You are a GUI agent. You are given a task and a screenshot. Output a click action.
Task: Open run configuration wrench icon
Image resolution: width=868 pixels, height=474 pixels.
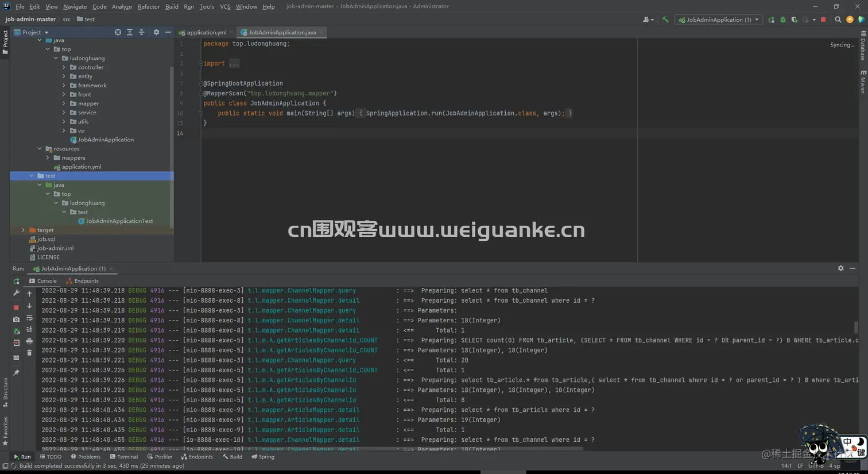click(17, 293)
